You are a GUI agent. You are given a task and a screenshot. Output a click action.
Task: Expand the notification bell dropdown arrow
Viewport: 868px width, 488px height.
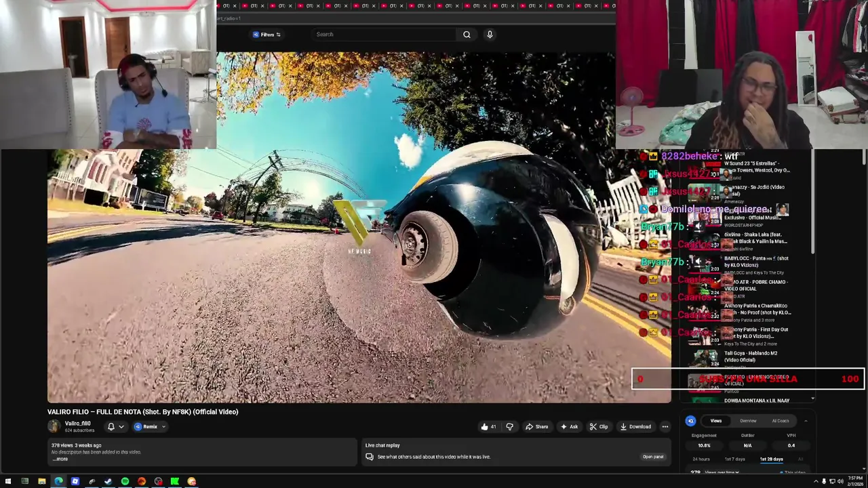tap(121, 427)
